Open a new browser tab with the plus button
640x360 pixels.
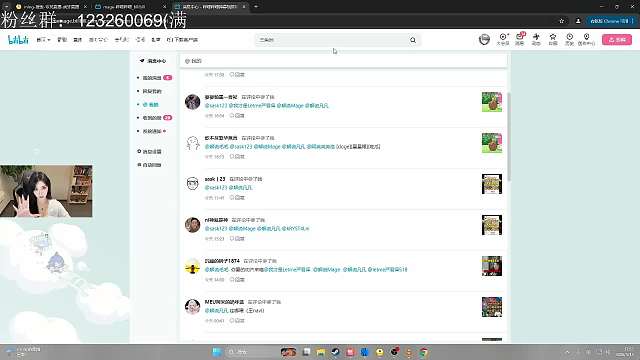coord(256,7)
